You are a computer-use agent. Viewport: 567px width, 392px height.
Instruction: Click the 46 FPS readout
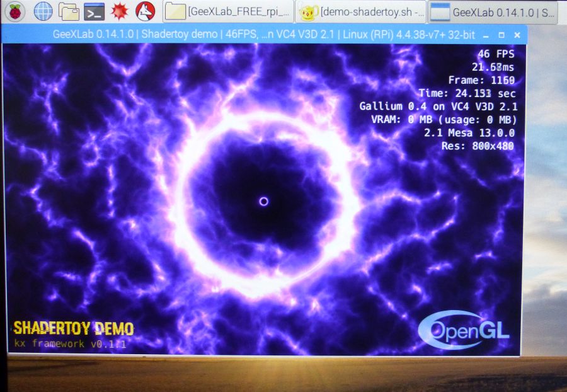point(496,54)
